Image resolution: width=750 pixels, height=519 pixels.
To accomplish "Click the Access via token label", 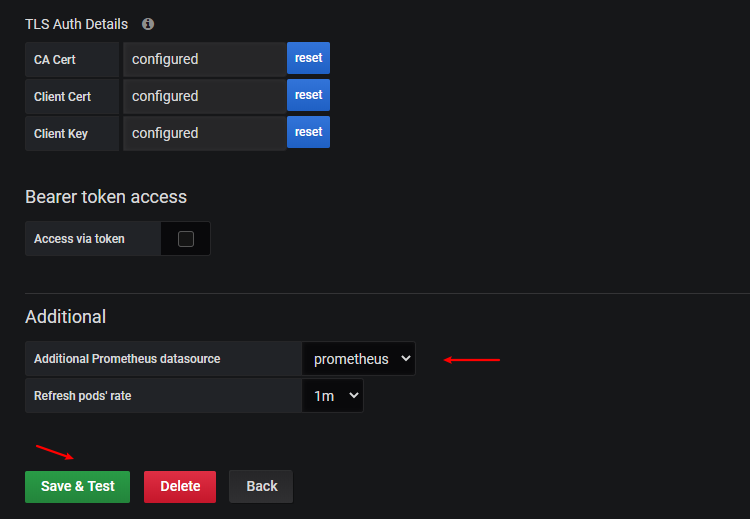I will [79, 239].
